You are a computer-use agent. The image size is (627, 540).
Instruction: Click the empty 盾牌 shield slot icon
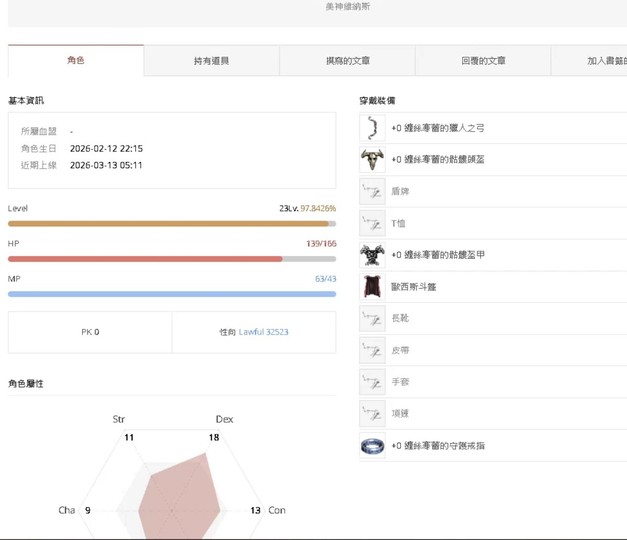372,191
